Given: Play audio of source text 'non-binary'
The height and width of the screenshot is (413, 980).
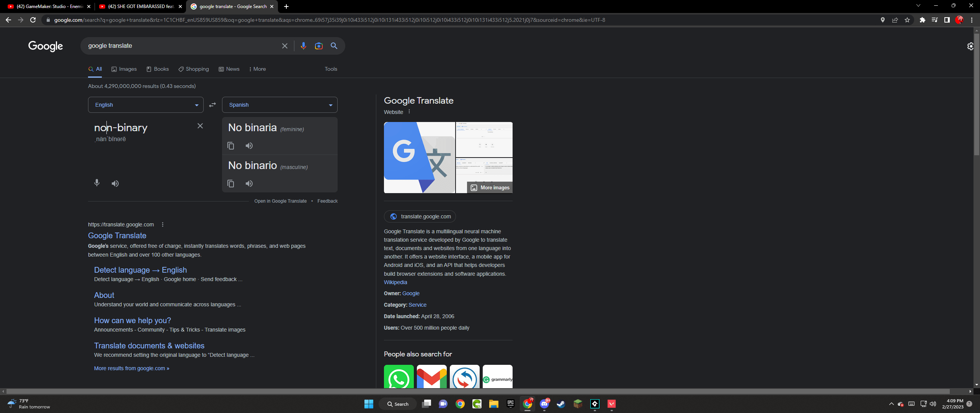Looking at the screenshot, I should click(115, 184).
